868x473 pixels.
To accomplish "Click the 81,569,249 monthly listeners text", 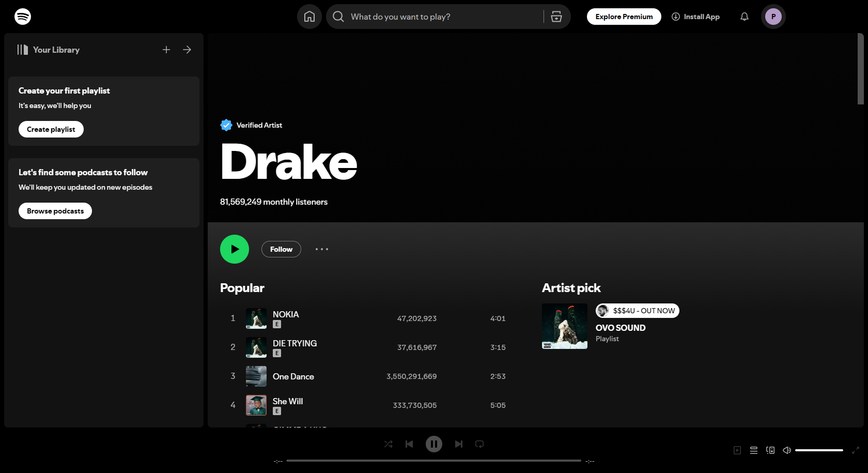I will click(274, 202).
